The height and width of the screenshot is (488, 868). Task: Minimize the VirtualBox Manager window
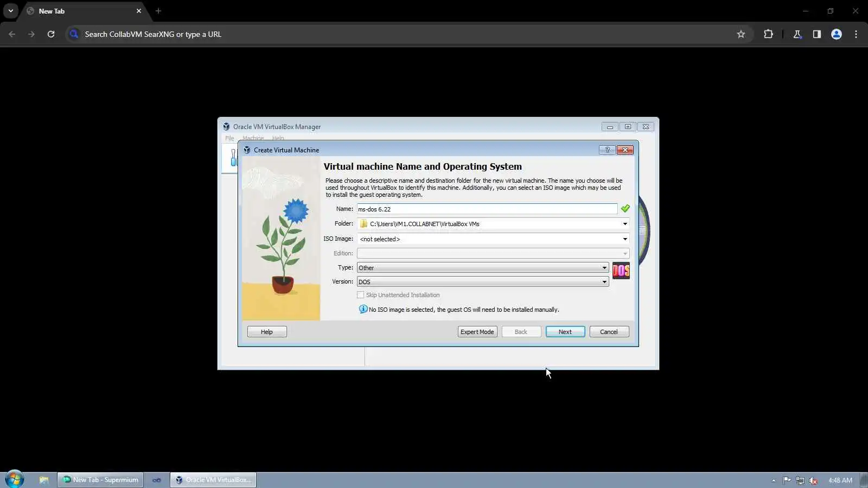pos(610,127)
